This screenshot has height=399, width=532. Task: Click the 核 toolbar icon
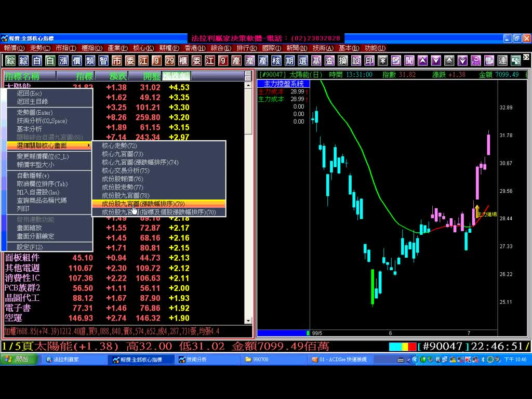click(276, 61)
